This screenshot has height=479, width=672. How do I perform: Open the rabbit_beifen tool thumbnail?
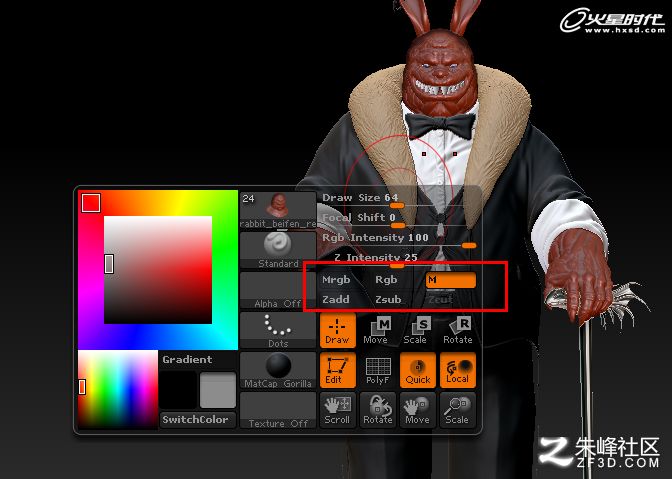pos(278,210)
